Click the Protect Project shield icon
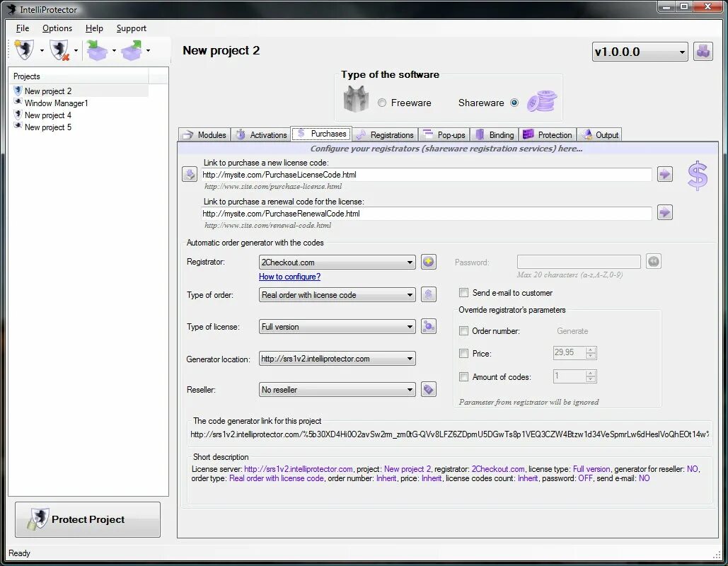This screenshot has height=566, width=728. click(x=40, y=519)
